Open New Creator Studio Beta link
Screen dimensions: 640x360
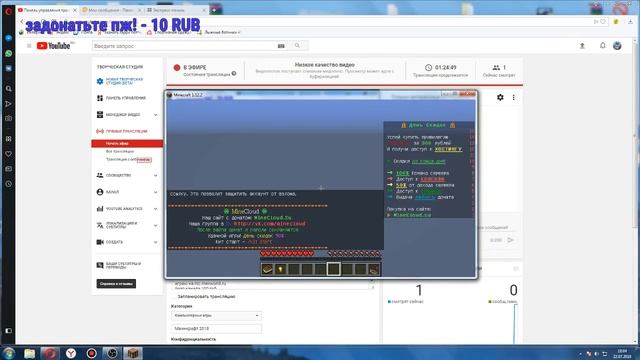coord(124,81)
